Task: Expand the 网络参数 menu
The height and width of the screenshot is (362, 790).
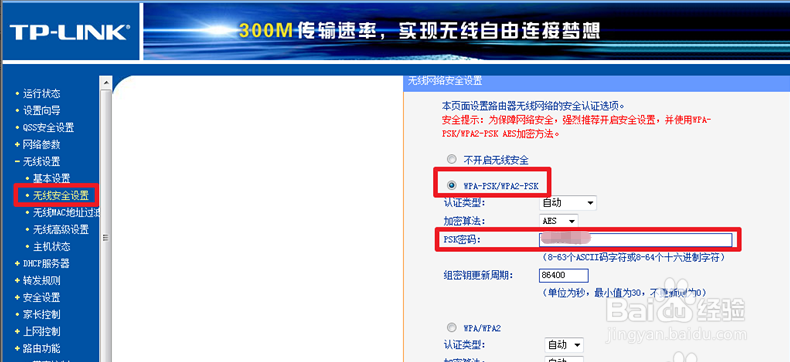Action: click(41, 145)
